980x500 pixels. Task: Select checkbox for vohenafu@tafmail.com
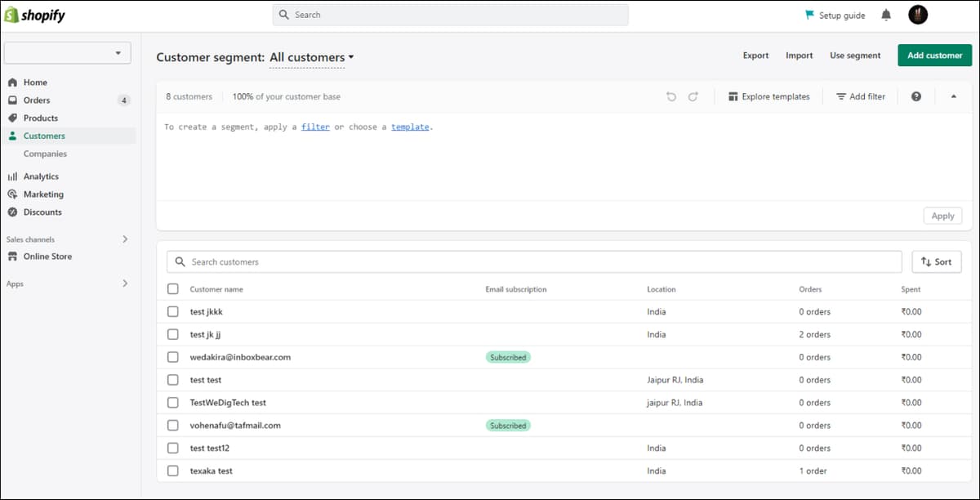[x=172, y=426]
